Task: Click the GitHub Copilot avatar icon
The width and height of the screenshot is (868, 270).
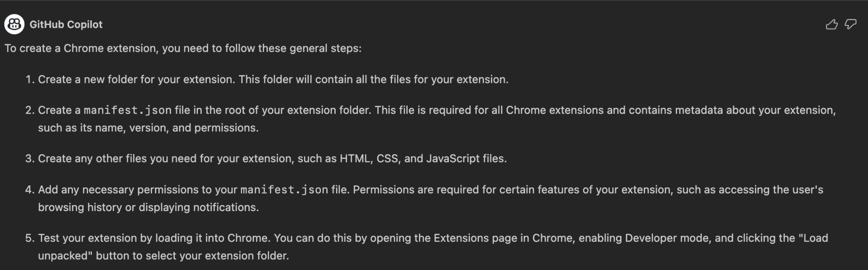Action: click(x=14, y=24)
